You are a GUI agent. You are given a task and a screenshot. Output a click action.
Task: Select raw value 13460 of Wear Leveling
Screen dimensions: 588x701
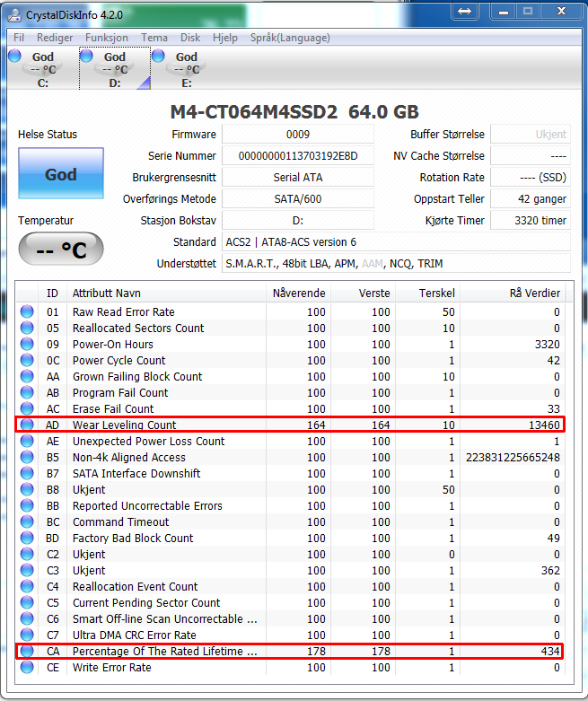[544, 425]
